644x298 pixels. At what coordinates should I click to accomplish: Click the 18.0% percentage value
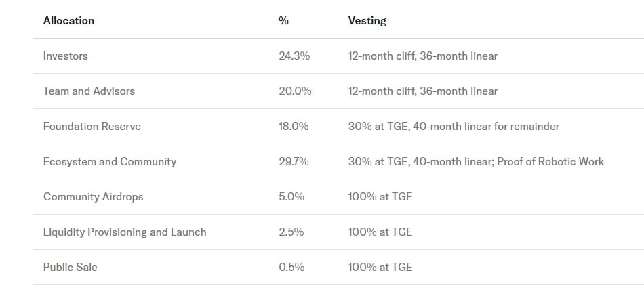[x=294, y=126]
